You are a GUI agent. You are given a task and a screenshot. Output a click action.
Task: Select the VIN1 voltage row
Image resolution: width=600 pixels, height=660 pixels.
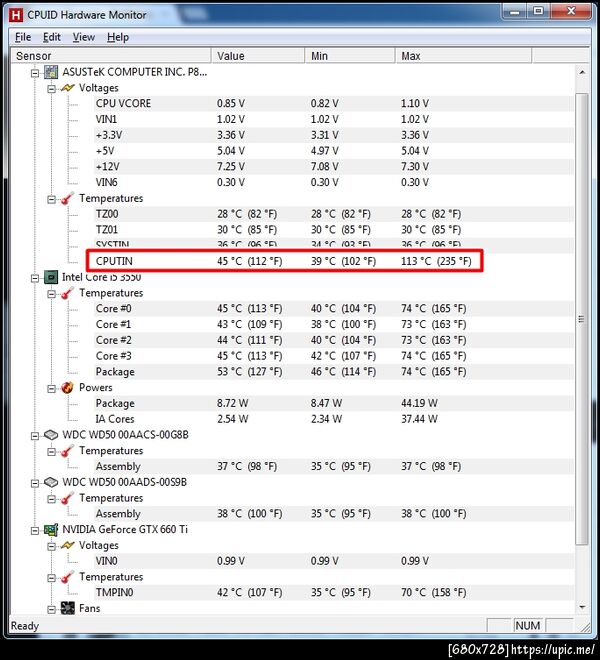click(334, 120)
